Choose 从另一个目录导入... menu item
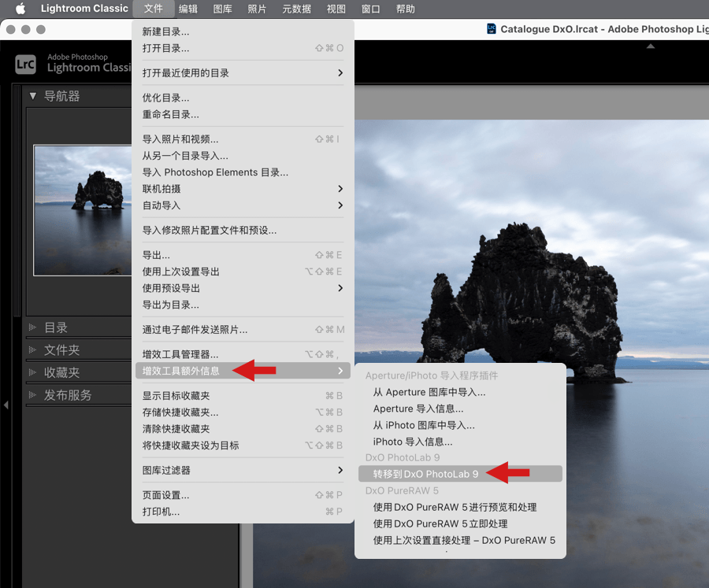This screenshot has width=709, height=588. pos(243,156)
